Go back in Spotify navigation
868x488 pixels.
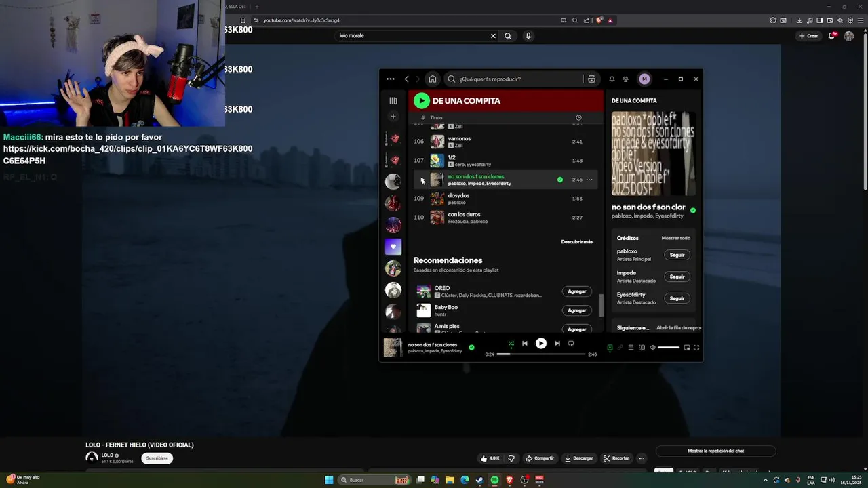click(406, 79)
